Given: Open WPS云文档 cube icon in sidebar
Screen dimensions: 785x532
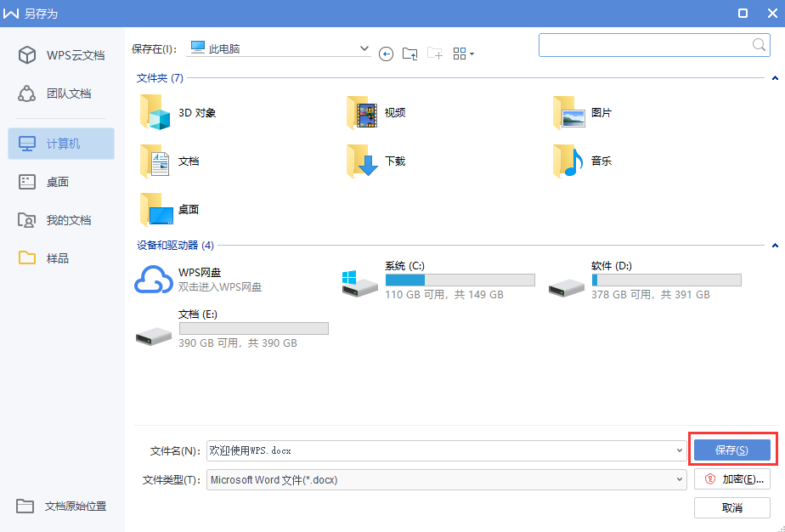Looking at the screenshot, I should click(26, 55).
